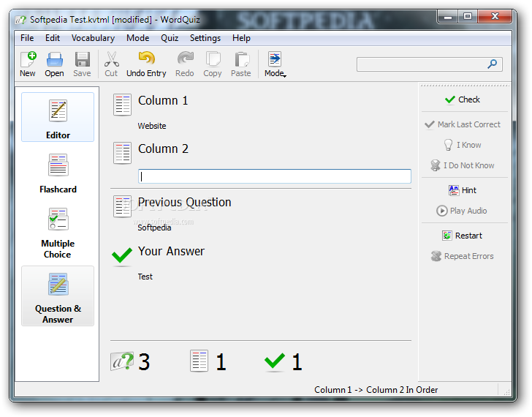
Task: Click the Previous Question icon
Action: (123, 206)
